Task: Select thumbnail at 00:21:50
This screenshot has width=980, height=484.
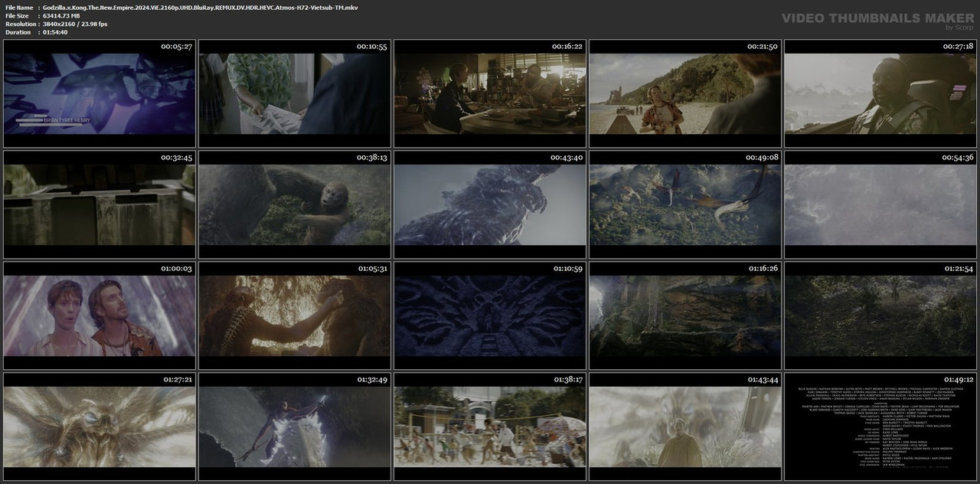Action: [x=685, y=93]
